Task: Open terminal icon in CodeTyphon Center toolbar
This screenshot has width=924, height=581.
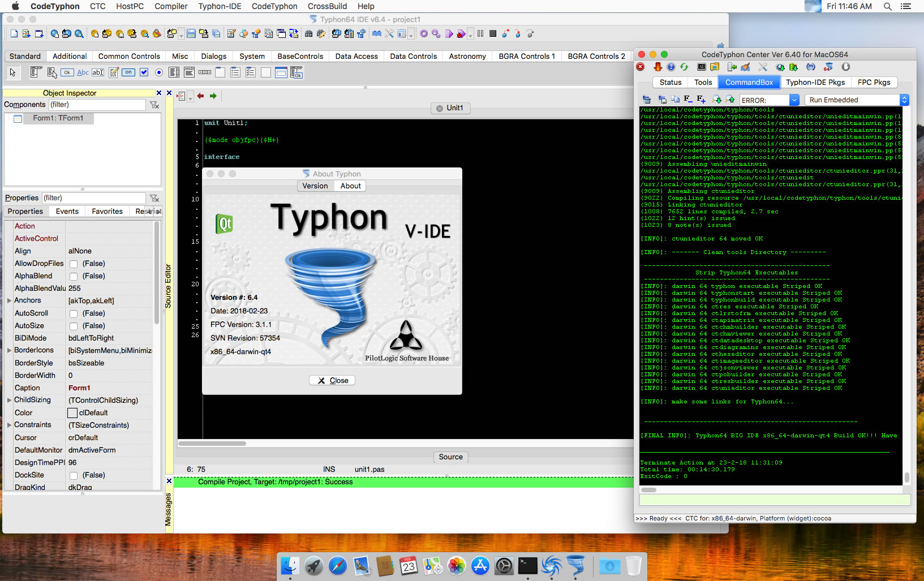Action: [702, 67]
